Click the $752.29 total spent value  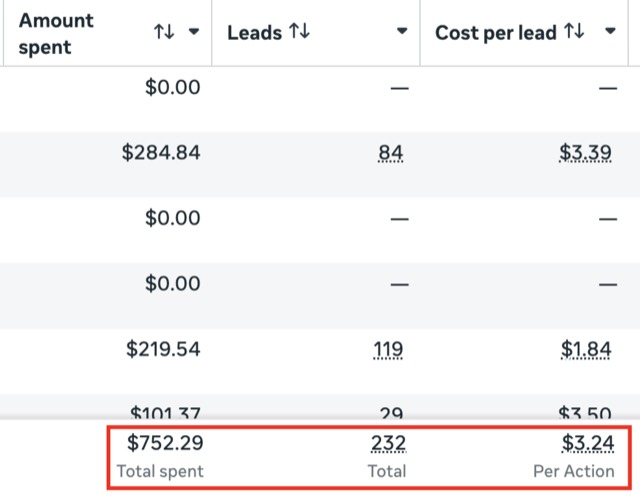point(165,443)
